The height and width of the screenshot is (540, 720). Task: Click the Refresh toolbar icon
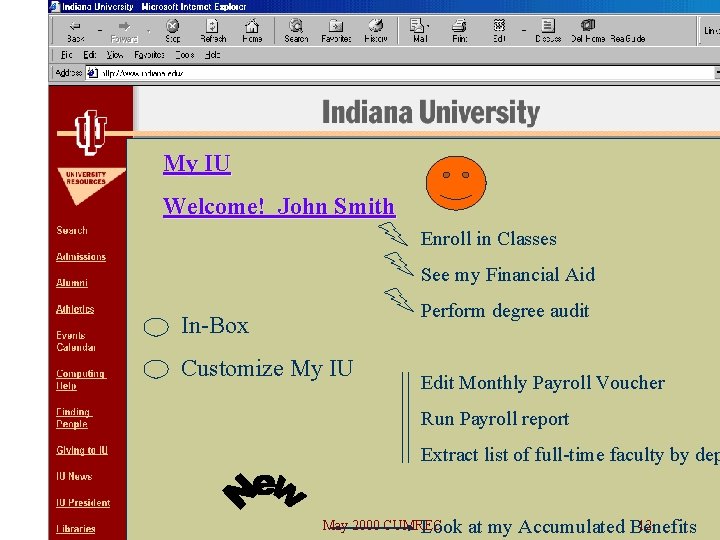click(212, 25)
